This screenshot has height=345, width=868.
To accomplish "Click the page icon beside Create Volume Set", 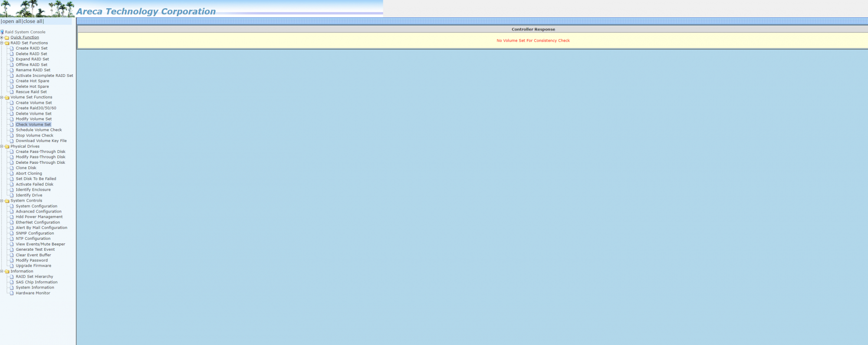I will coord(12,103).
